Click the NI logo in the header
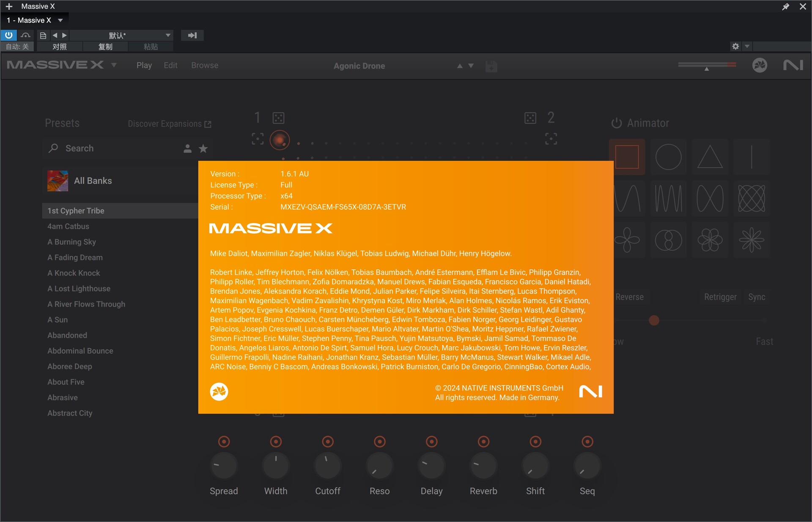This screenshot has width=812, height=522. [793, 65]
